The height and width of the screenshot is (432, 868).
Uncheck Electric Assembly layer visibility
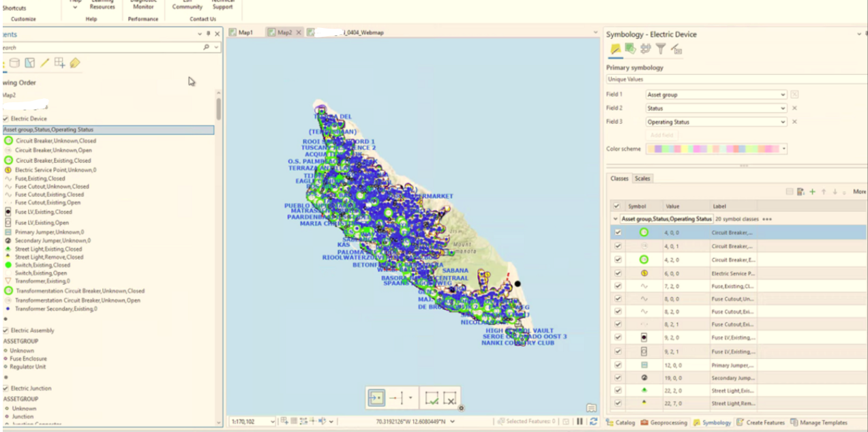click(x=6, y=330)
